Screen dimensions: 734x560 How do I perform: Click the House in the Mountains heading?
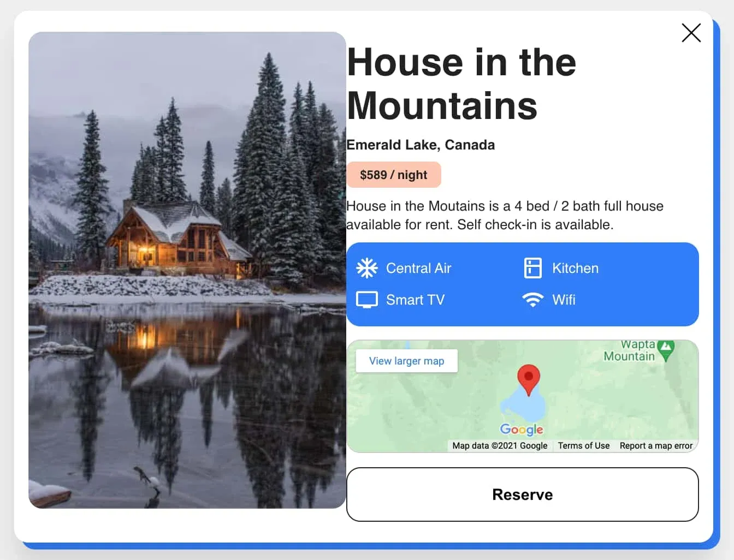461,84
